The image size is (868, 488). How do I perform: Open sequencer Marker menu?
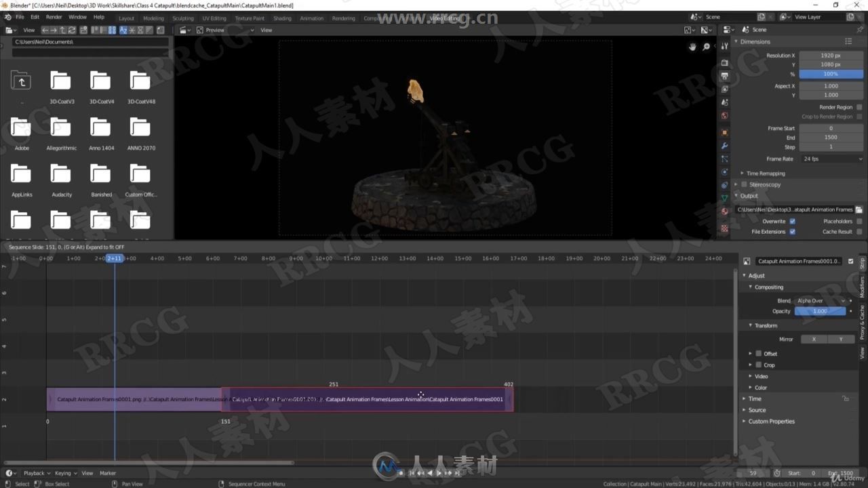[x=108, y=473]
